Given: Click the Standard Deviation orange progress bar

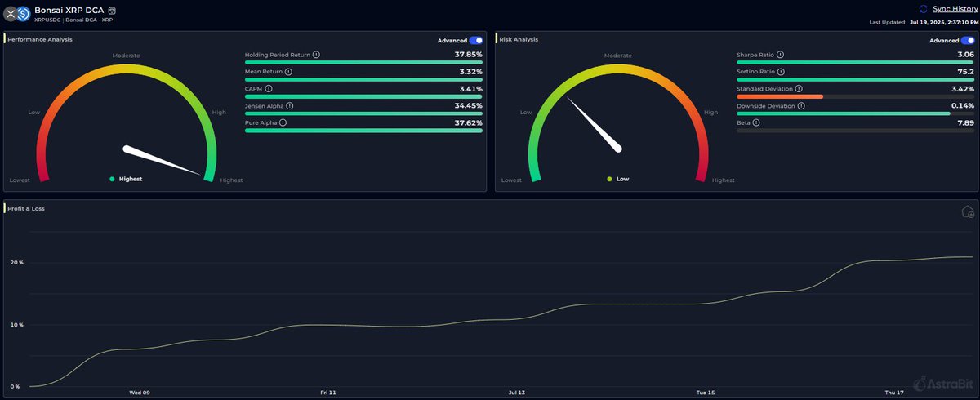Looking at the screenshot, I should 780,96.
